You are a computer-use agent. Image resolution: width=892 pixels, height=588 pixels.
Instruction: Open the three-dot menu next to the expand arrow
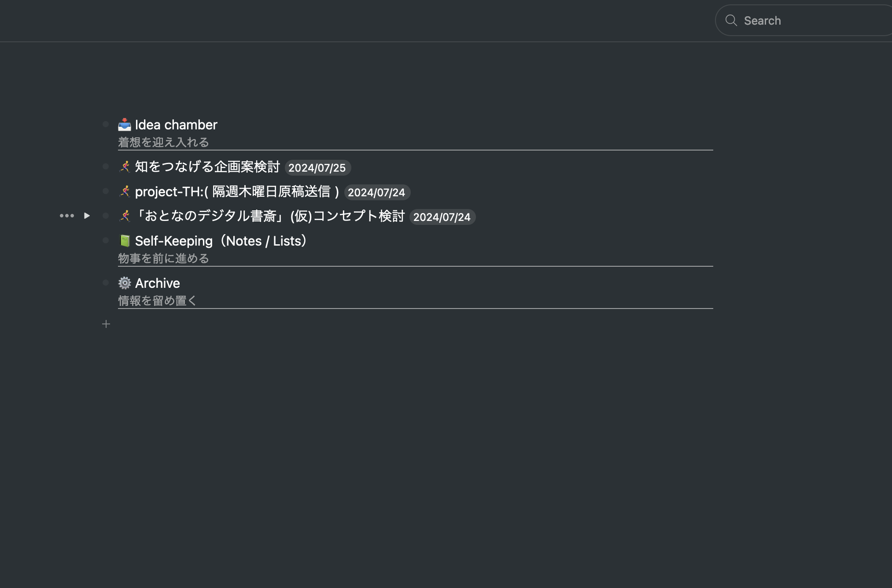tap(67, 216)
